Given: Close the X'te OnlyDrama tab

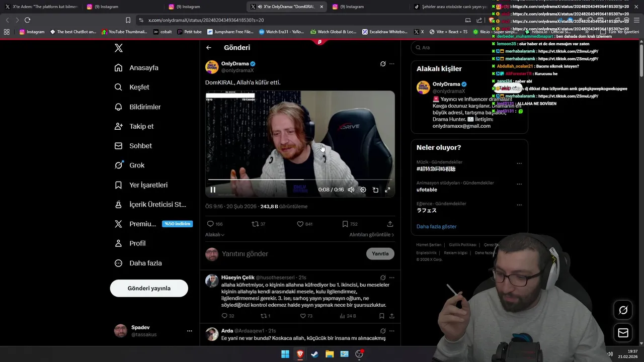Looking at the screenshot, I should coord(321,7).
